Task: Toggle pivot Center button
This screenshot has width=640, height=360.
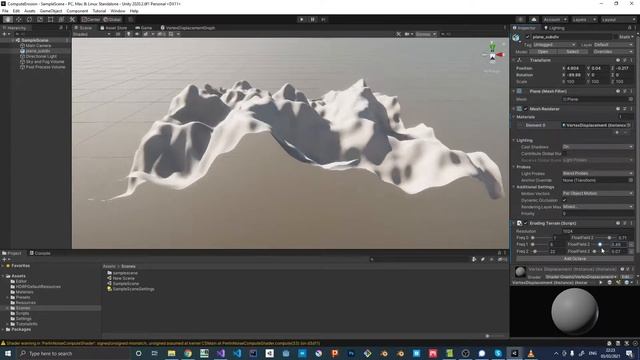Action: [91, 19]
